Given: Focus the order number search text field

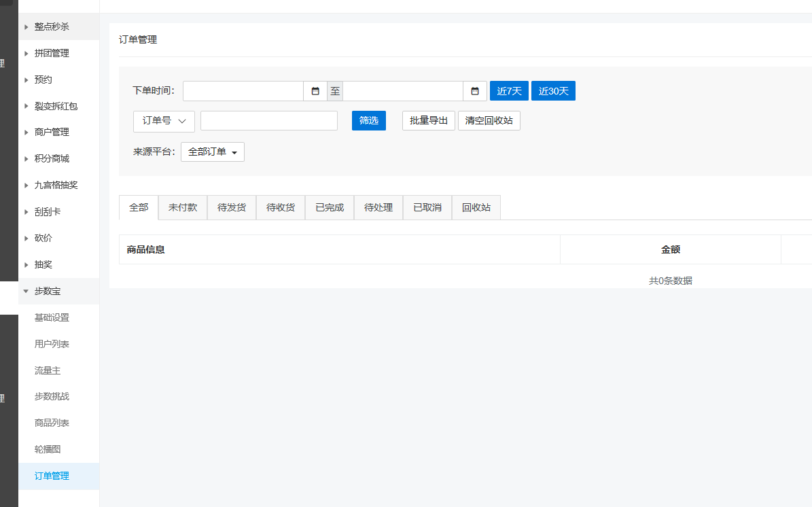Looking at the screenshot, I should [x=269, y=121].
